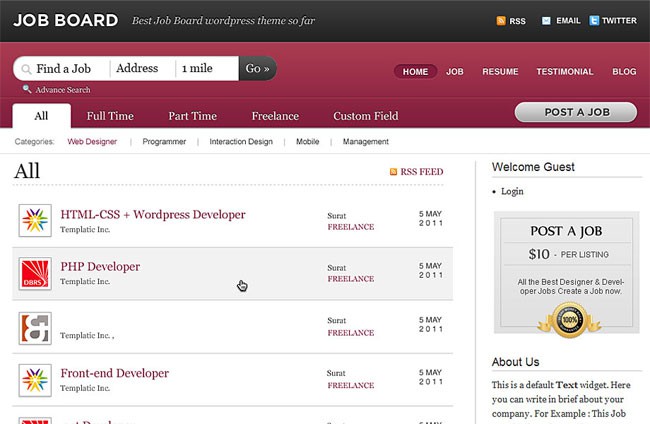Go to JOB in main navigation
Image resolution: width=650 pixels, height=424 pixels.
click(455, 72)
